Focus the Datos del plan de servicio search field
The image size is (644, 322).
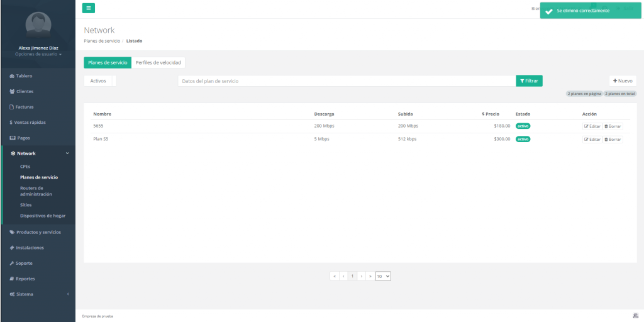click(x=347, y=81)
